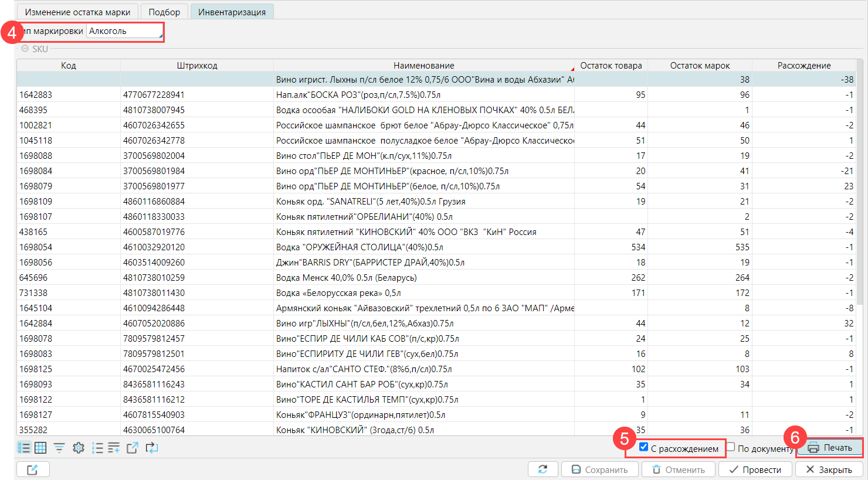Click the export arrow-out-of-box icon
The width and height of the screenshot is (868, 480).
(133, 448)
